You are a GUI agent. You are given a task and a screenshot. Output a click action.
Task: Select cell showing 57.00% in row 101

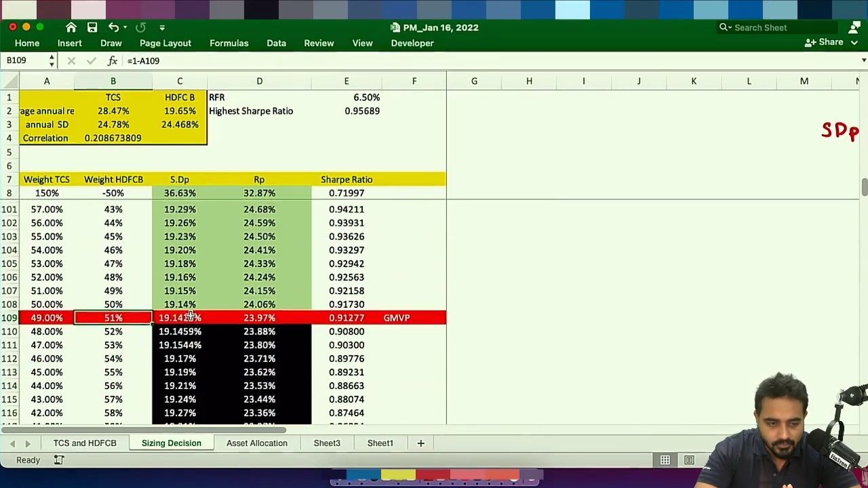[x=47, y=209]
